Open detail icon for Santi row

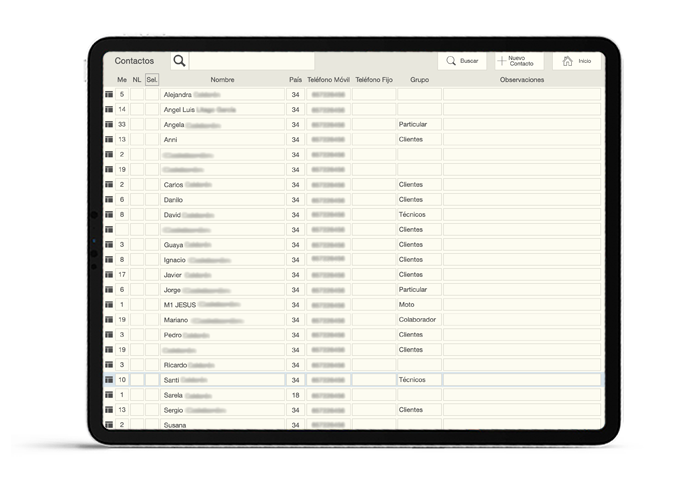(109, 380)
